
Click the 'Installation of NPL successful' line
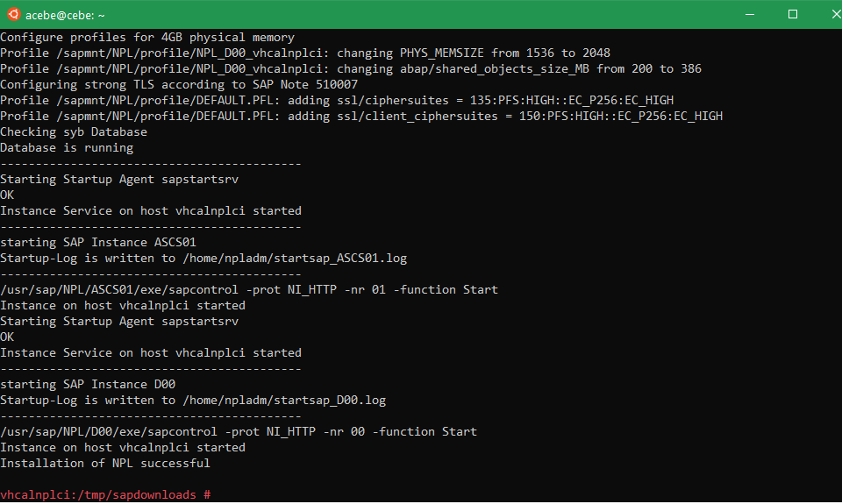pos(105,463)
